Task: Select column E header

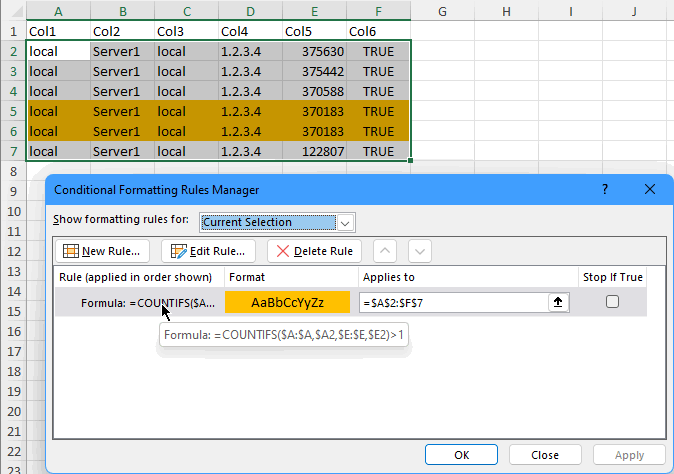Action: (314, 11)
